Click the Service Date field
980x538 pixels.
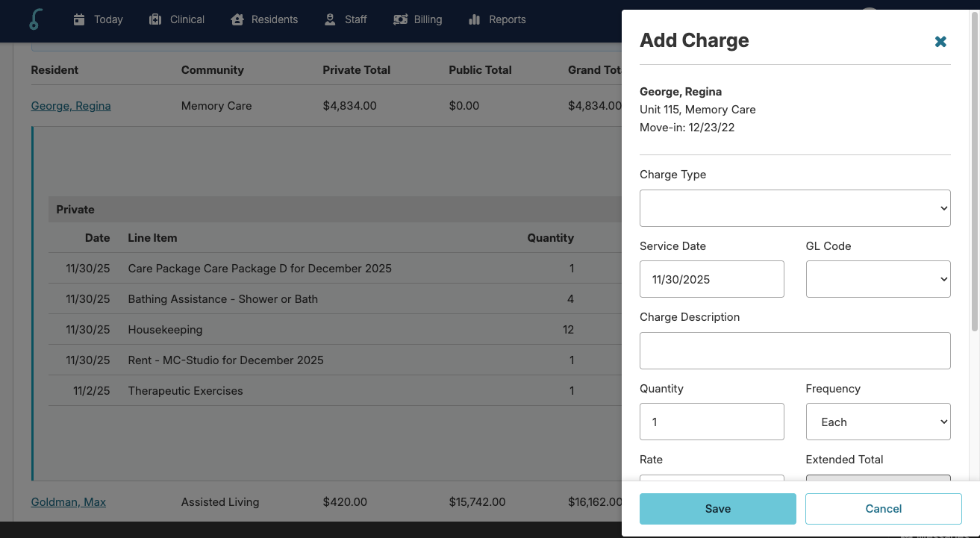711,279
